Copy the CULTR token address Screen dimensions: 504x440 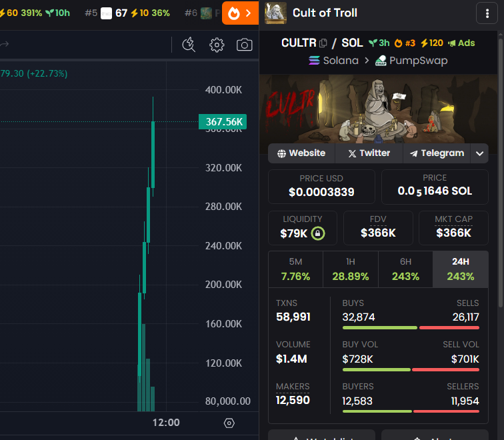(323, 43)
